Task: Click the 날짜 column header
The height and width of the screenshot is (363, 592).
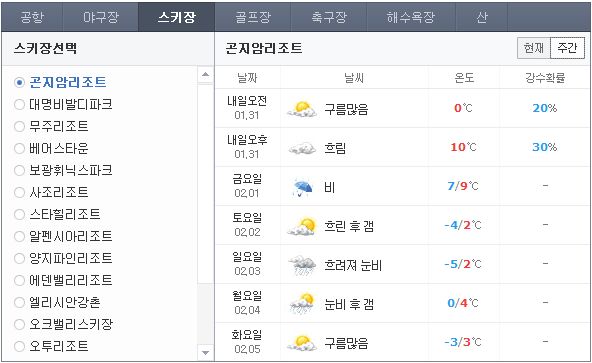Action: [247, 78]
